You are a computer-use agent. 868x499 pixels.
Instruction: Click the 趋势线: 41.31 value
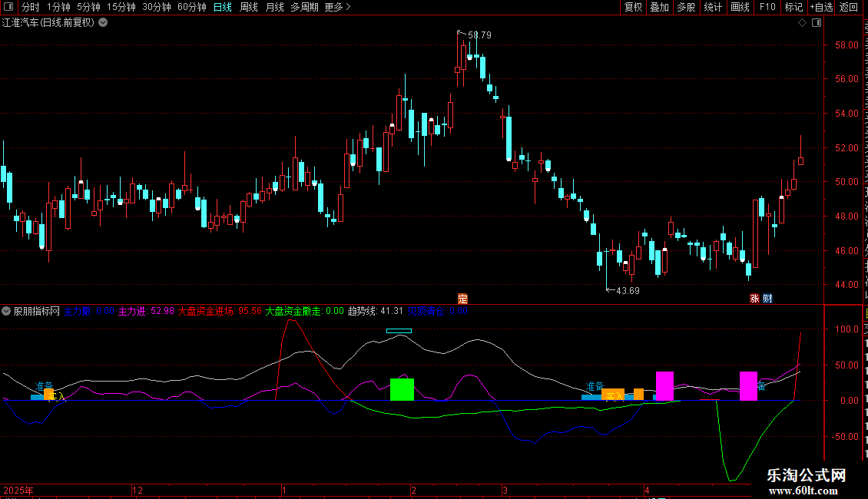pos(376,311)
